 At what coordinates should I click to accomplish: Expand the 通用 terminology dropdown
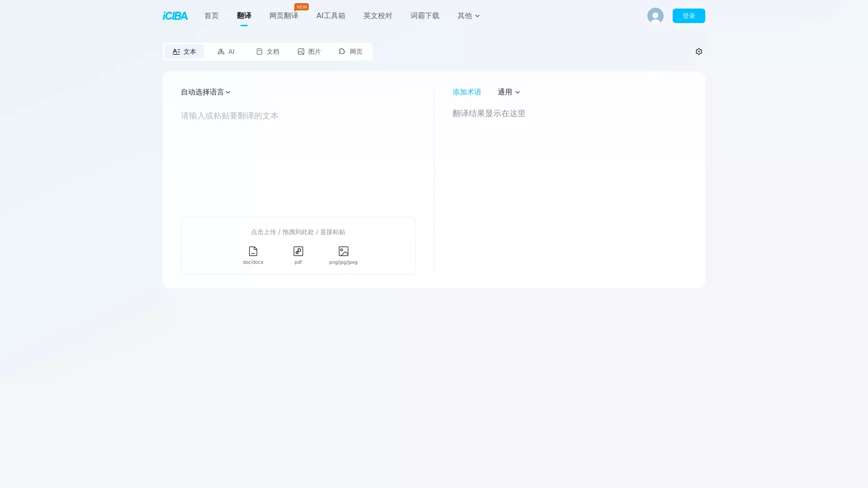[x=508, y=92]
